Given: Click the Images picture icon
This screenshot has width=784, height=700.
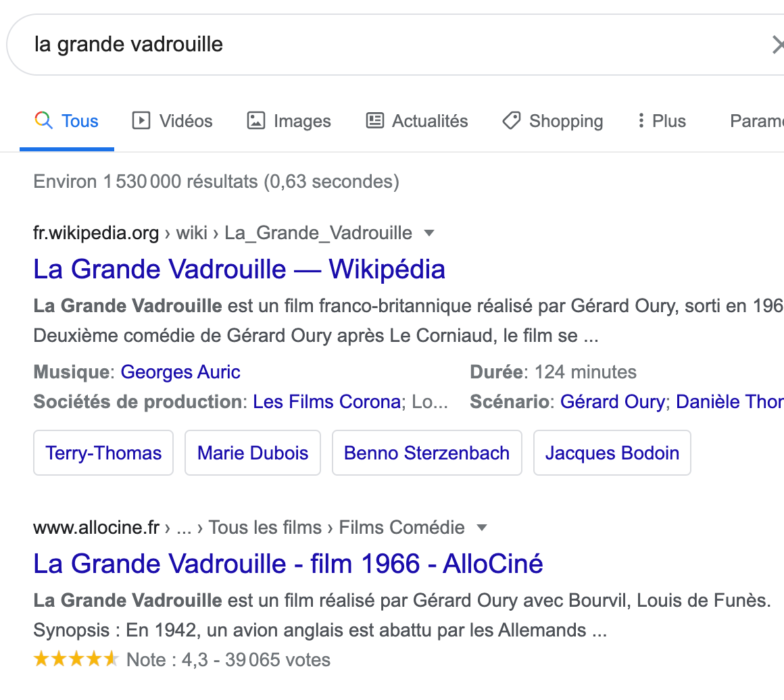Looking at the screenshot, I should pos(256,121).
